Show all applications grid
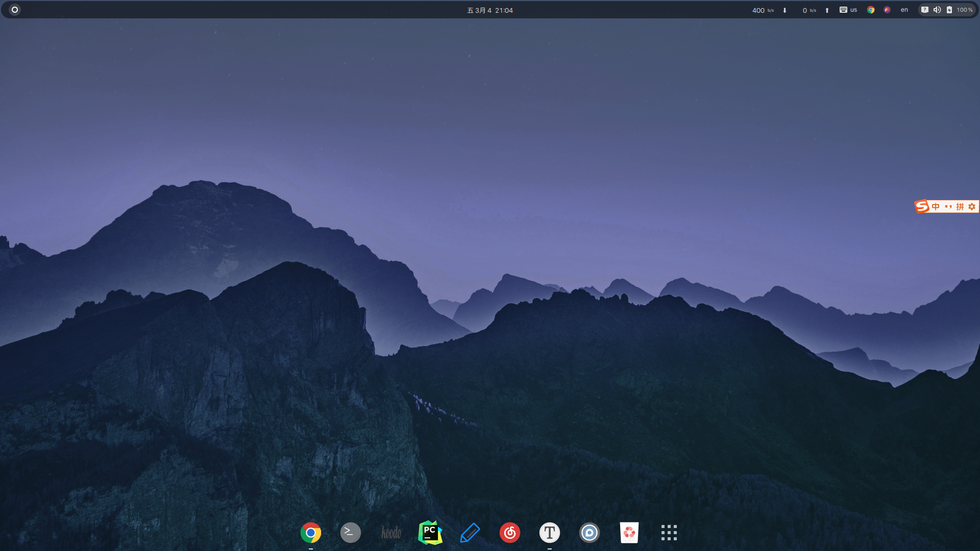 click(669, 533)
